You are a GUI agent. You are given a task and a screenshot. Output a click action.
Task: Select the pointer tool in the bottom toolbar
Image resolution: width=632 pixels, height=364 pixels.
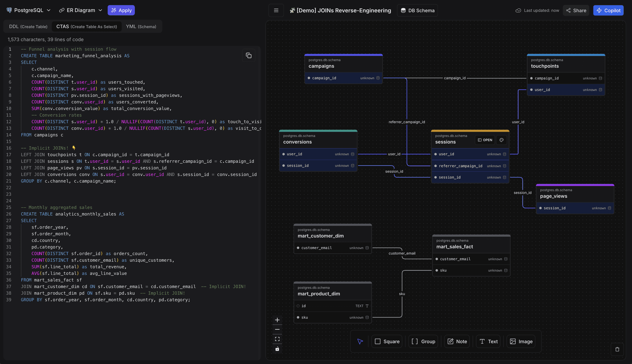(360, 342)
